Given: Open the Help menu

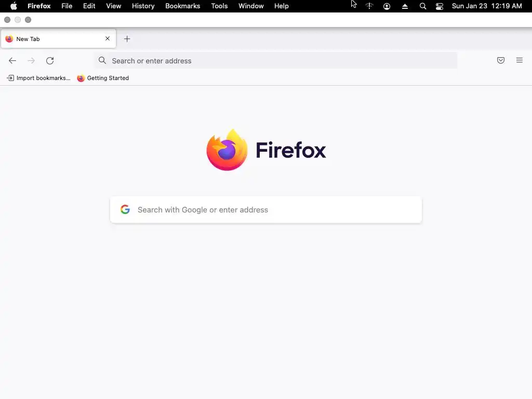Looking at the screenshot, I should click(x=282, y=6).
